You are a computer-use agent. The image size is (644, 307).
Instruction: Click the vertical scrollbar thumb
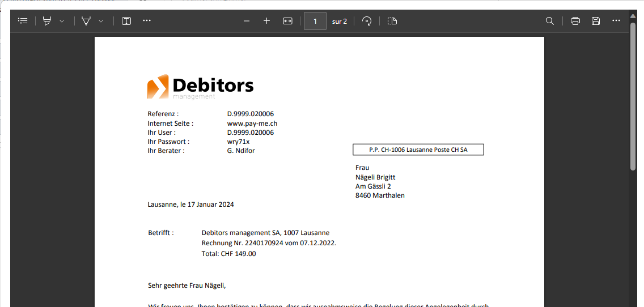coord(633,96)
